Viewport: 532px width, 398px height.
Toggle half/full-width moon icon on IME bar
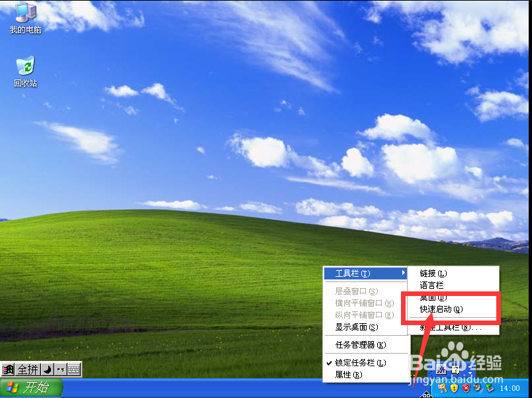pyautogui.click(x=48, y=369)
